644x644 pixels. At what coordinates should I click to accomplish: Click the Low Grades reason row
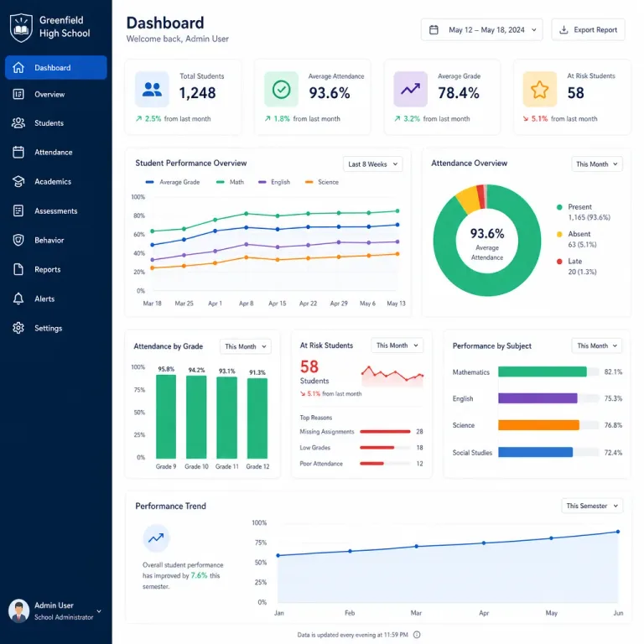[x=361, y=447]
